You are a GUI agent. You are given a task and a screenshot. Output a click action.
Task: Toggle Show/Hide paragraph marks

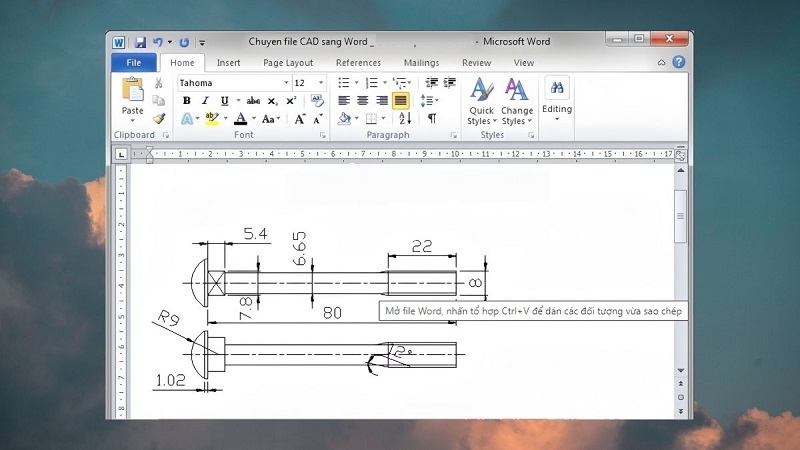(x=432, y=118)
